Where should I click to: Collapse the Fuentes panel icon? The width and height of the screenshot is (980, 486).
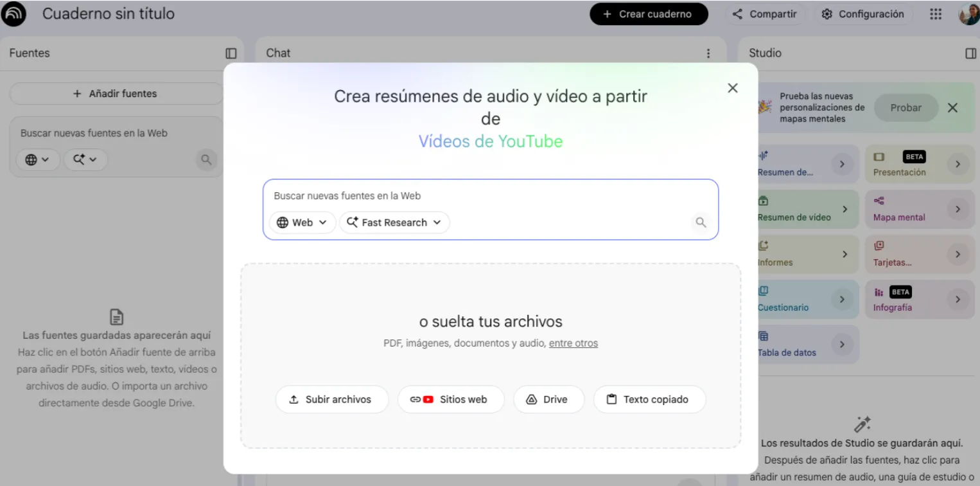(x=231, y=53)
